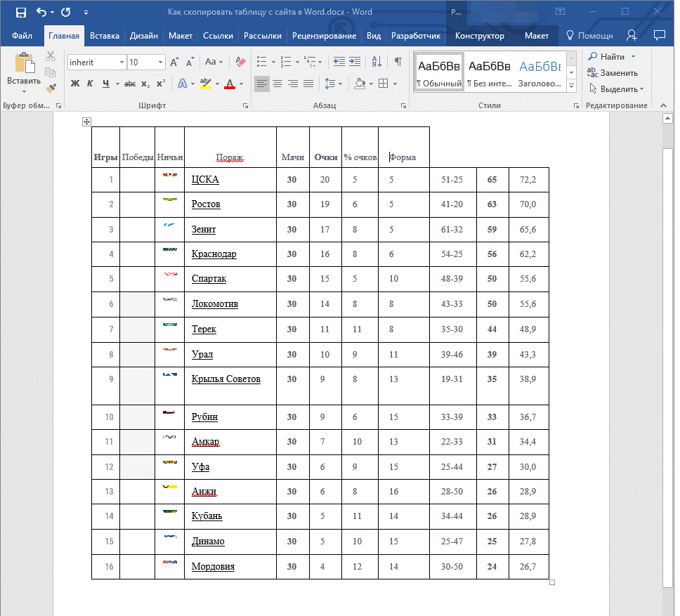Screen dimensions: 680x616
Task: Click the table move handle icon
Action: (86, 122)
